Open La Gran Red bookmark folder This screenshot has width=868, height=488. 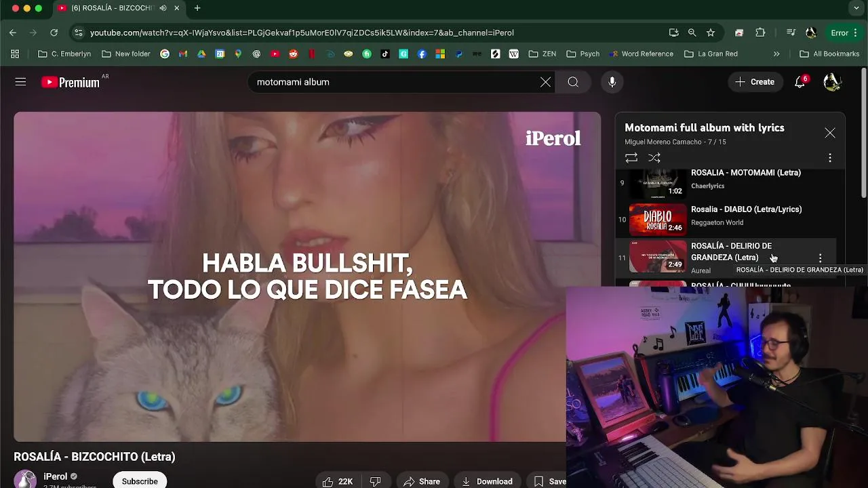pos(711,54)
